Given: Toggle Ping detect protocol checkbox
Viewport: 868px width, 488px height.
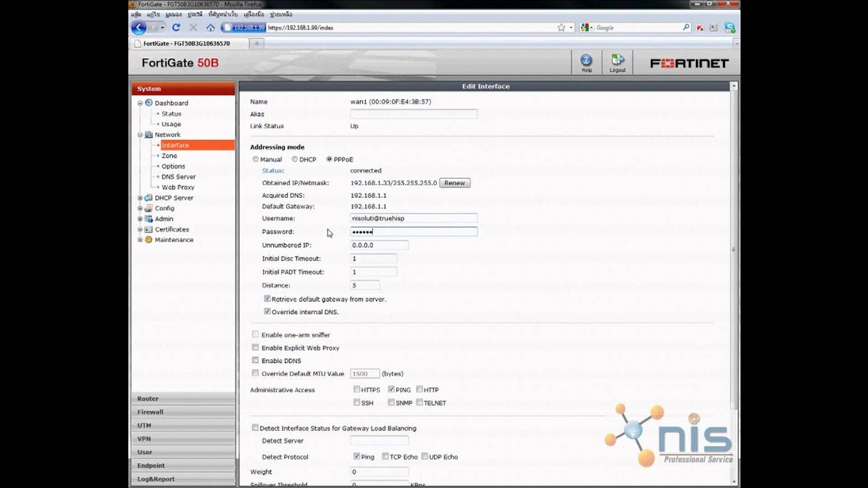Looking at the screenshot, I should coord(357,456).
